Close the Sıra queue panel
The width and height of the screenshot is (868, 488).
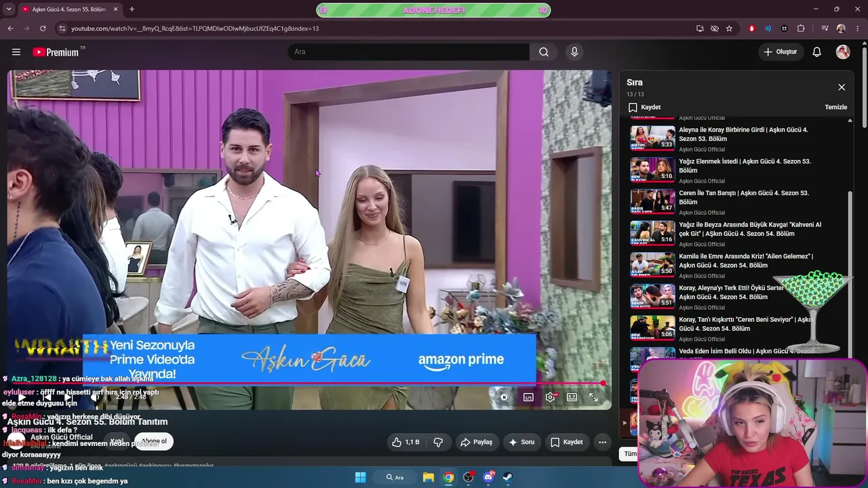click(842, 87)
